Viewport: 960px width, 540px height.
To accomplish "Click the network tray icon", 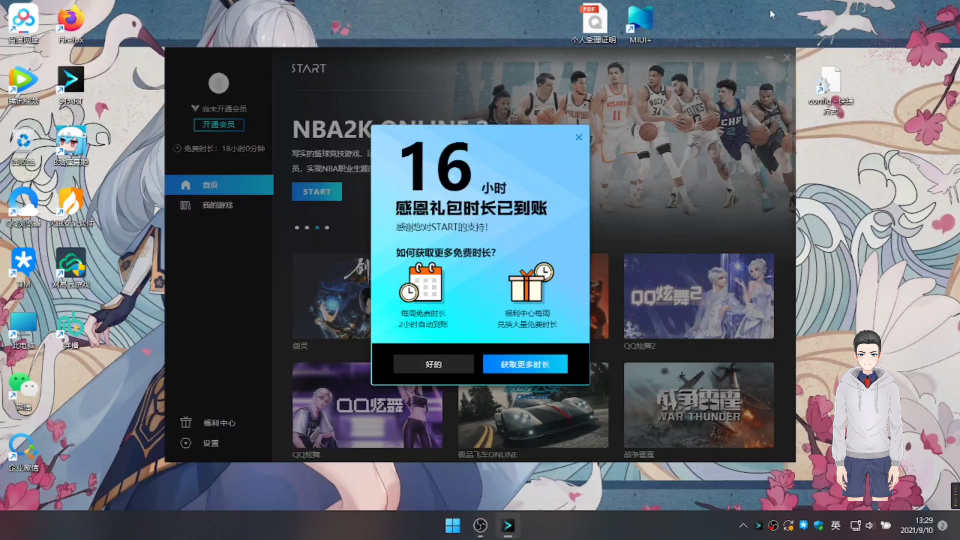I will pos(855,525).
